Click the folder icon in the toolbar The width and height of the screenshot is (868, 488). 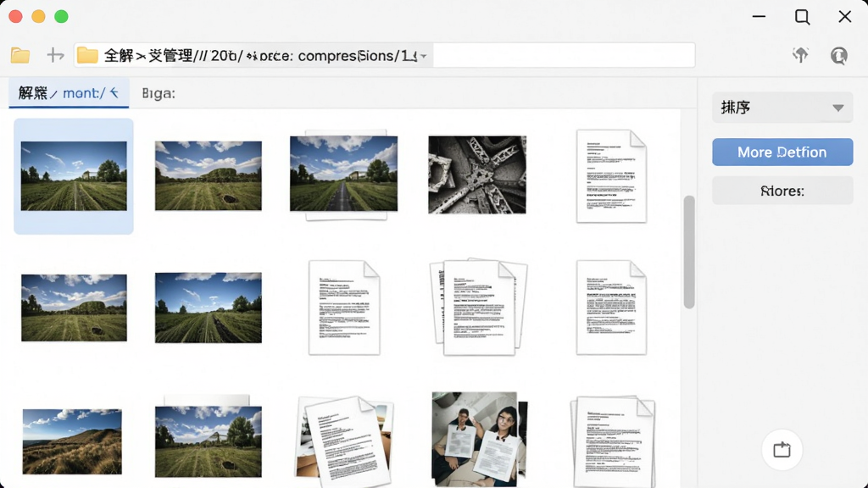coord(20,55)
